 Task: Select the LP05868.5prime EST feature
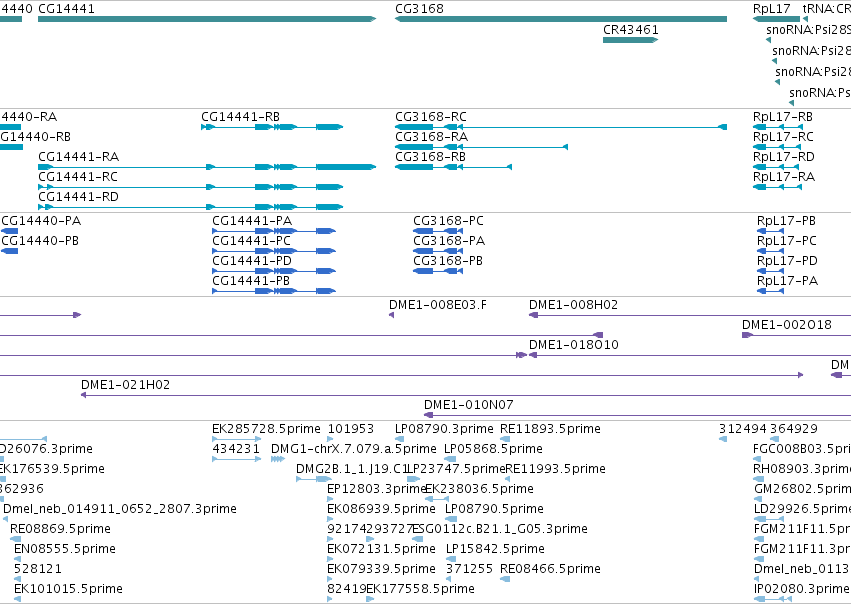click(x=450, y=459)
